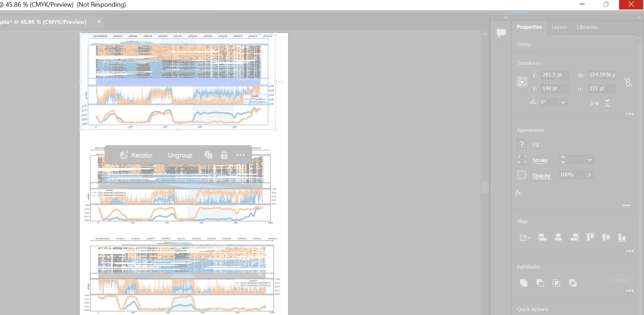Open more Pathfinder options ellipsis
The width and height of the screenshot is (644, 315).
[630, 291]
